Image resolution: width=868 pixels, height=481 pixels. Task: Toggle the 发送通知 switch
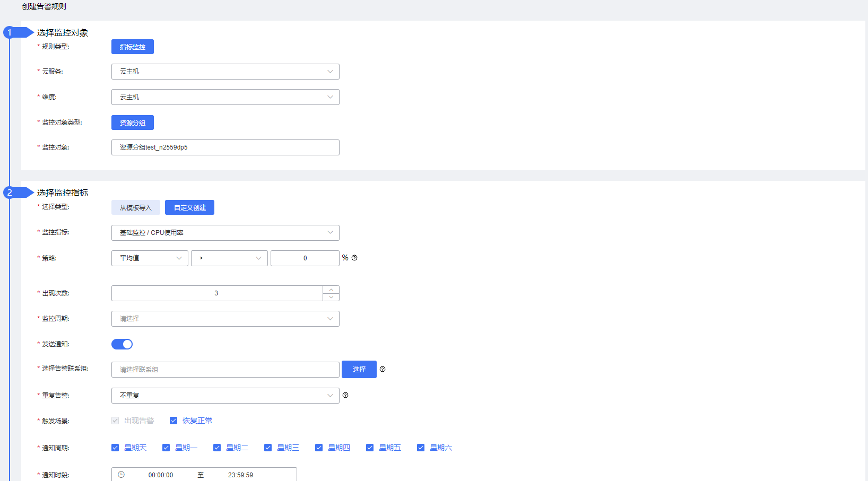click(122, 344)
